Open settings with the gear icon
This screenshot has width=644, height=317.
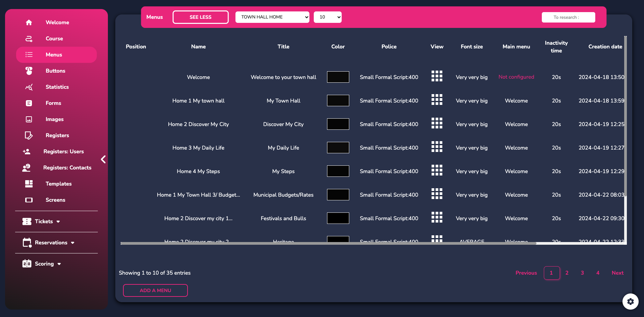[630, 302]
